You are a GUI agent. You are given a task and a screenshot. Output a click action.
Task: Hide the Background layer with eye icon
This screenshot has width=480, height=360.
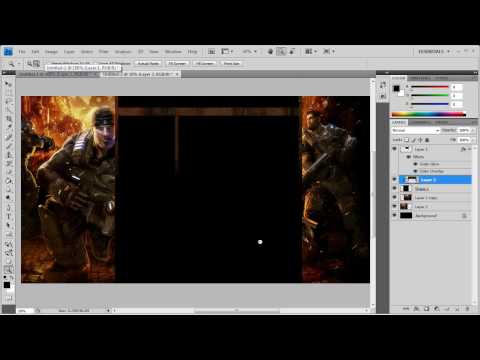(394, 215)
